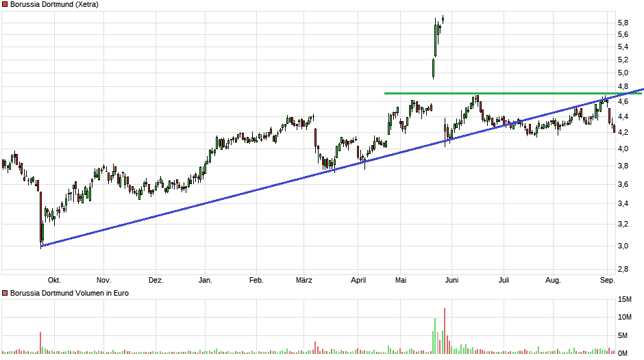Click the 15M volume axis value
Screen dimensions: 644x360
point(625,299)
